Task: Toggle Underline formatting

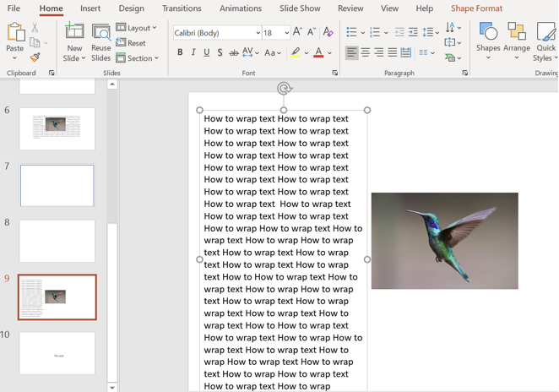Action: tap(206, 52)
